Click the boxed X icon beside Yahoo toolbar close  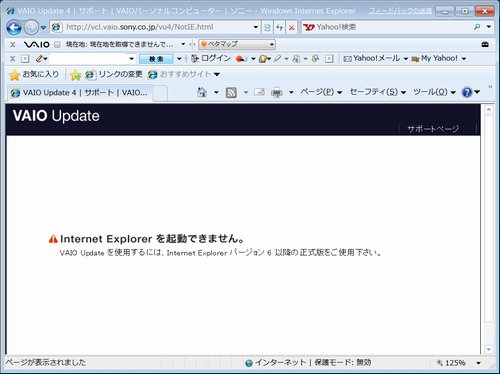point(25,59)
